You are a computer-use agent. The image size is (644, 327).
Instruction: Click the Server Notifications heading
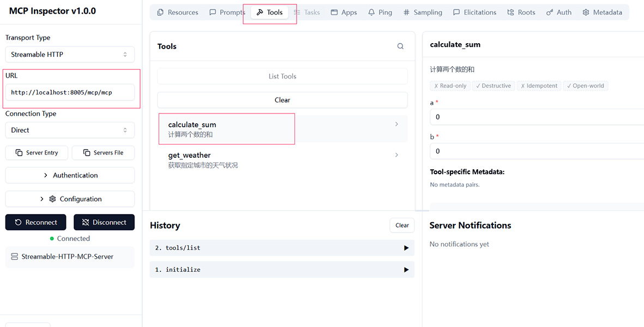click(x=470, y=225)
